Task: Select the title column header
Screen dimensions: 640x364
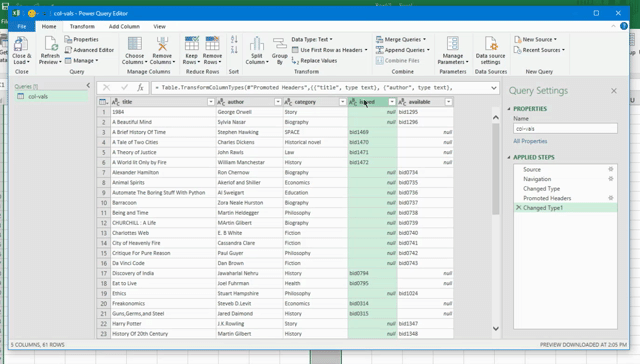Action: [163, 102]
